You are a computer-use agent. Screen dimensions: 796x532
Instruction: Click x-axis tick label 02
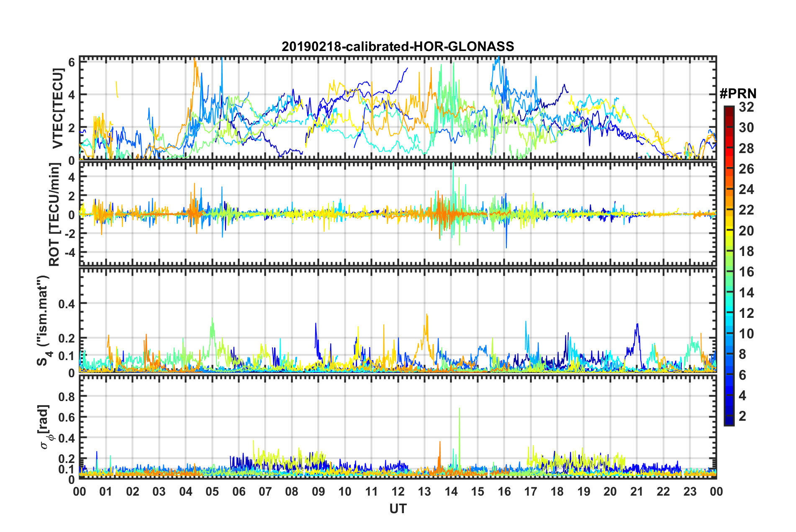coord(133,491)
